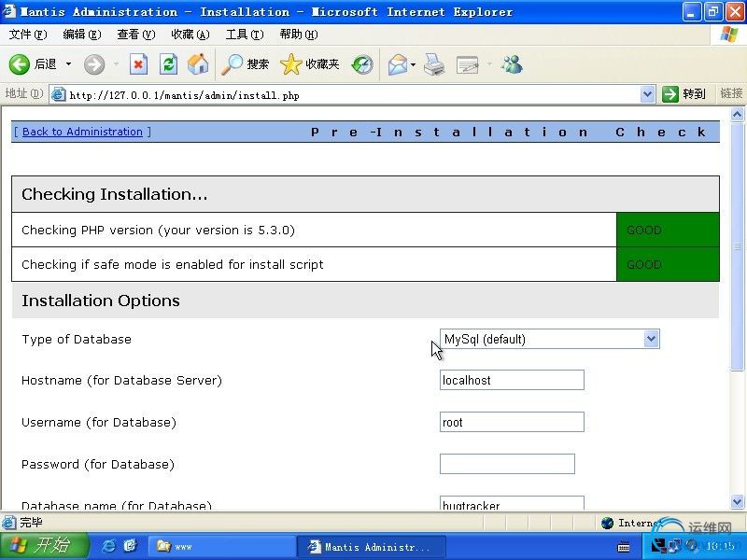Open the 工具(T) menu
The image size is (747, 560).
[x=245, y=35]
